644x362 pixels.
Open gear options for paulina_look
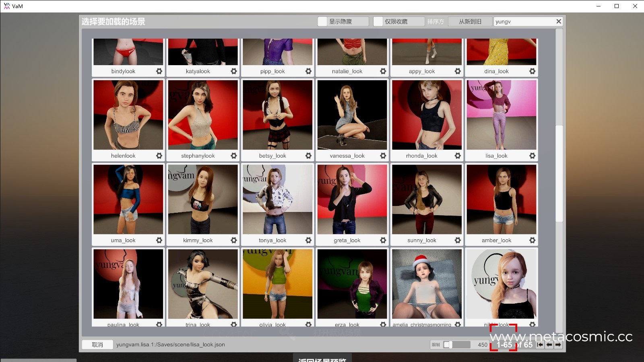click(x=159, y=324)
